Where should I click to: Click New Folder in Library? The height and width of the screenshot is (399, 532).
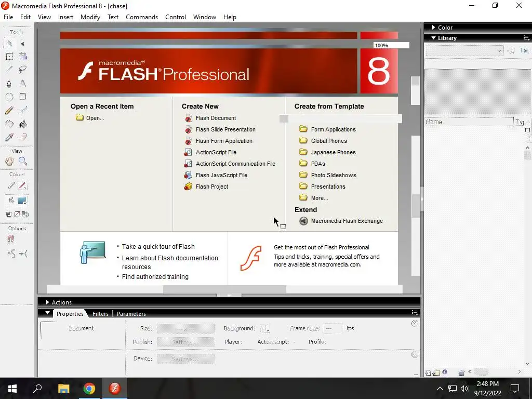coord(436,373)
